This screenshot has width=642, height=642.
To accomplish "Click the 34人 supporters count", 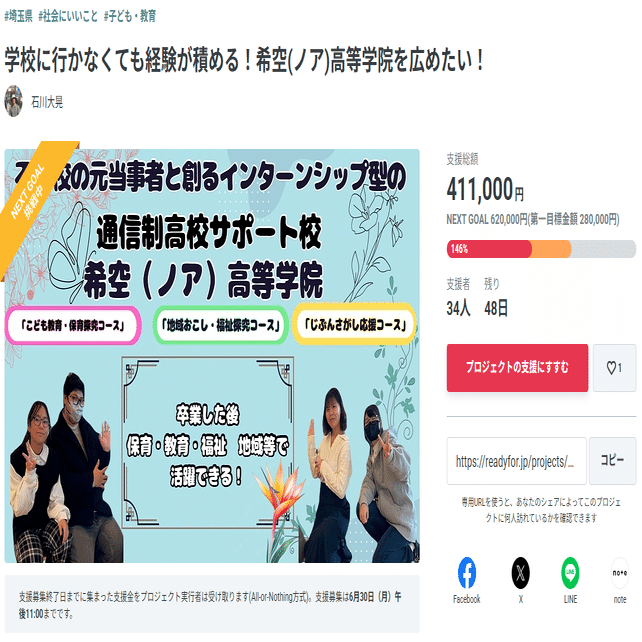I will coord(458,308).
